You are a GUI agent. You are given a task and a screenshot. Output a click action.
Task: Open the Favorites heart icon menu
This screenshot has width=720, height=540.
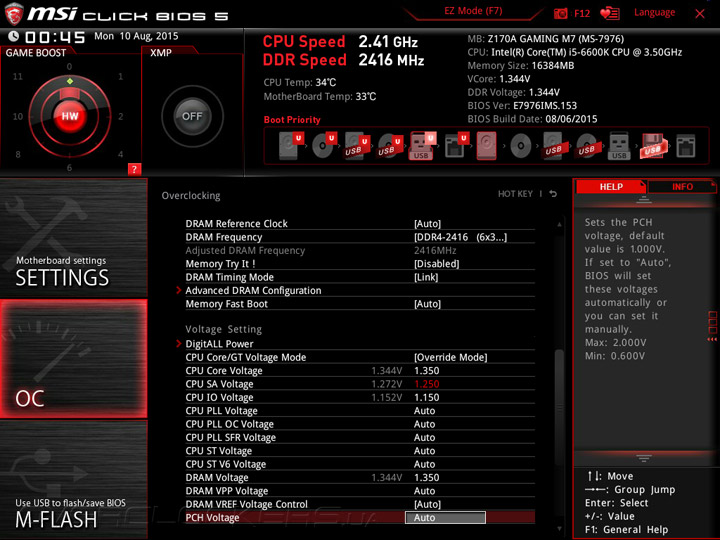click(609, 13)
